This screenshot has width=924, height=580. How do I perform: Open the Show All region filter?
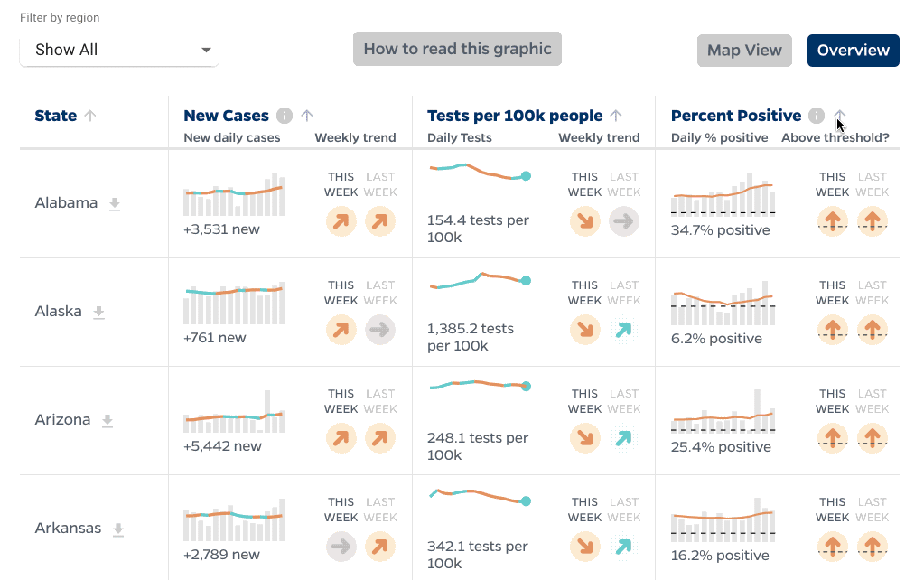tap(118, 50)
